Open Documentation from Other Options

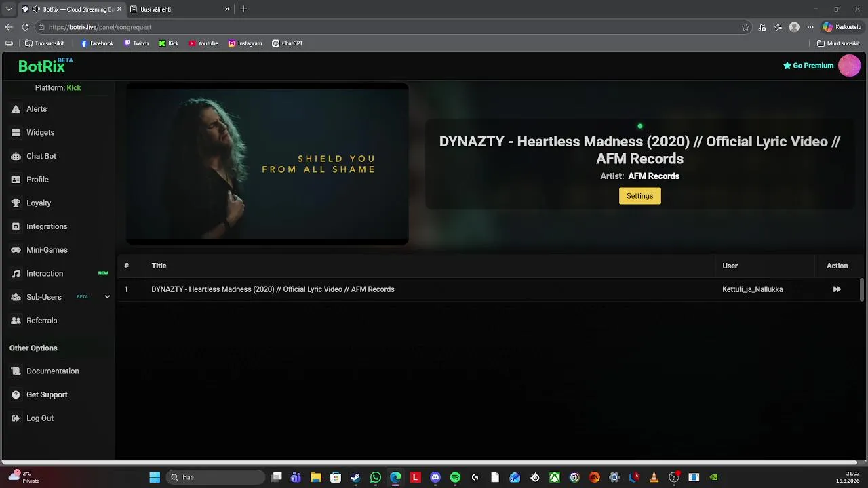(52, 371)
